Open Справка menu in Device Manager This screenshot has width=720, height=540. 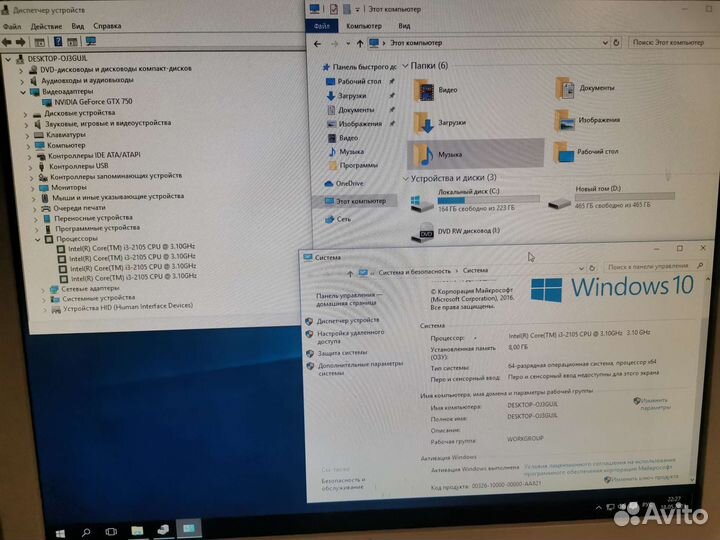(107, 26)
